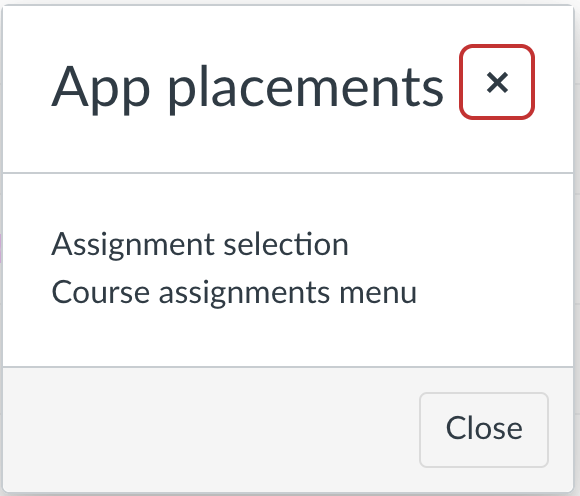580x496 pixels.
Task: Pick the Course assignments menu list entry
Action: point(234,293)
